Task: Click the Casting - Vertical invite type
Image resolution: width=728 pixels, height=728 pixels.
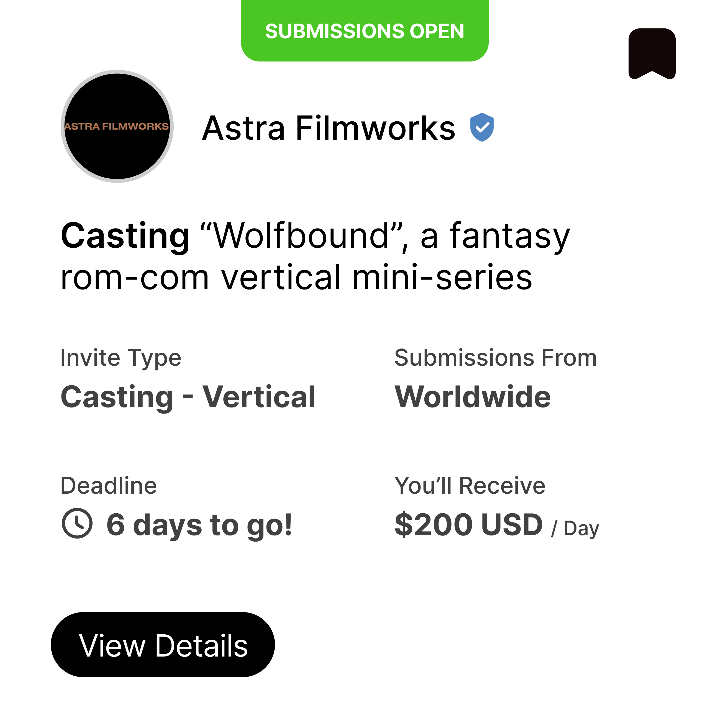Action: [188, 397]
